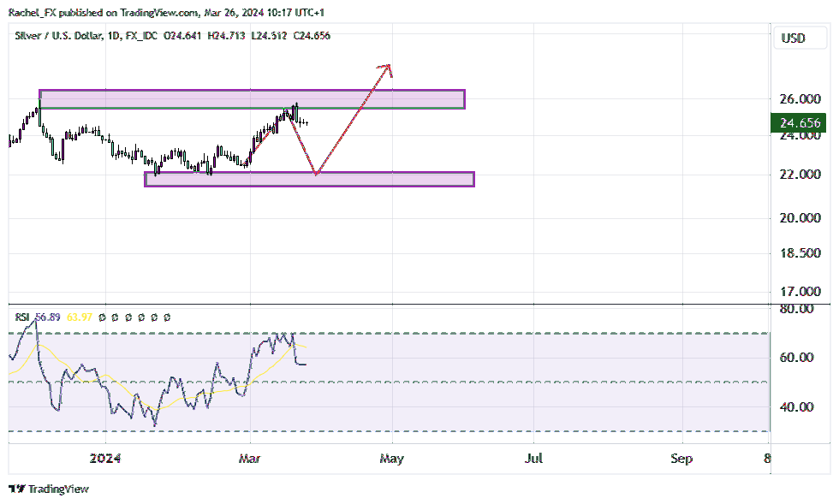Click the 22.000 price axis label
The height and width of the screenshot is (504, 839).
800,175
